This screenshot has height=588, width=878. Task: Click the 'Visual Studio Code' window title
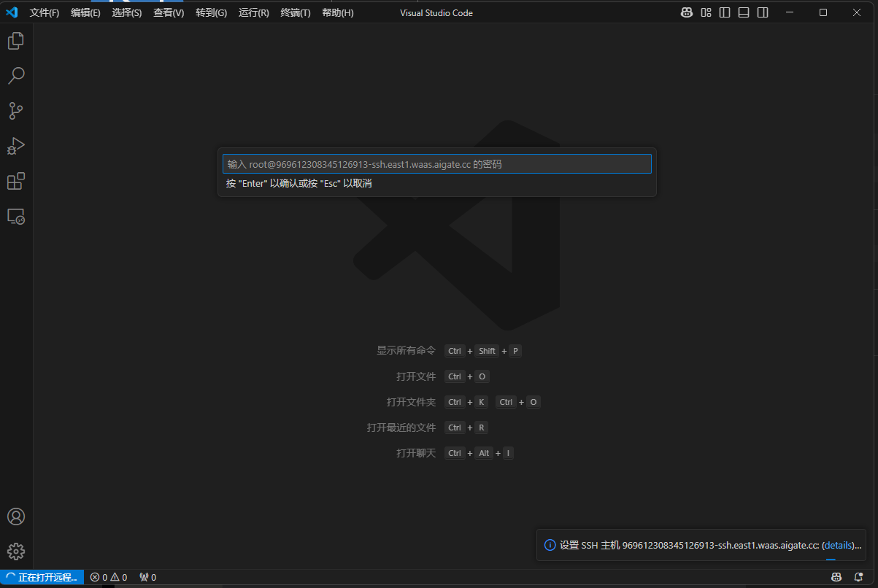436,13
